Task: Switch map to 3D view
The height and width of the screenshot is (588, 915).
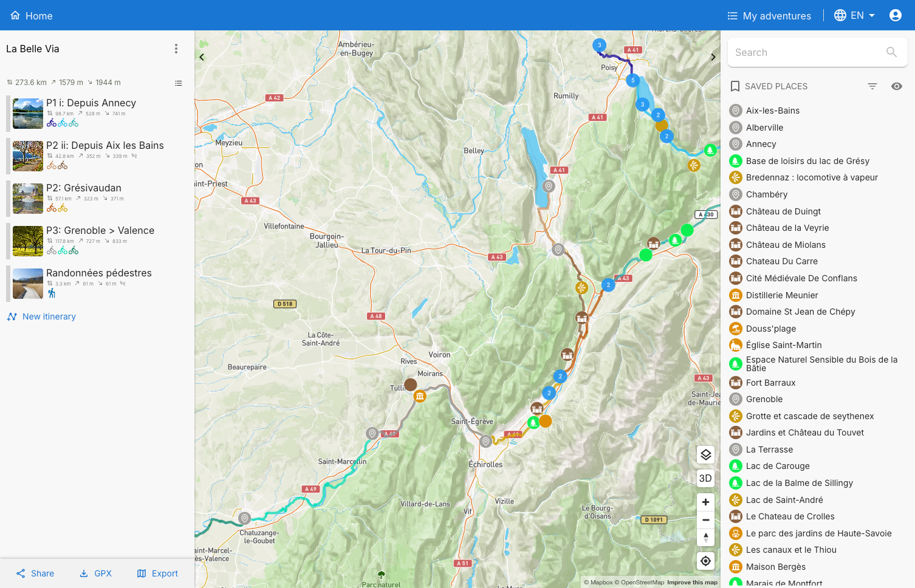Action: pyautogui.click(x=705, y=478)
